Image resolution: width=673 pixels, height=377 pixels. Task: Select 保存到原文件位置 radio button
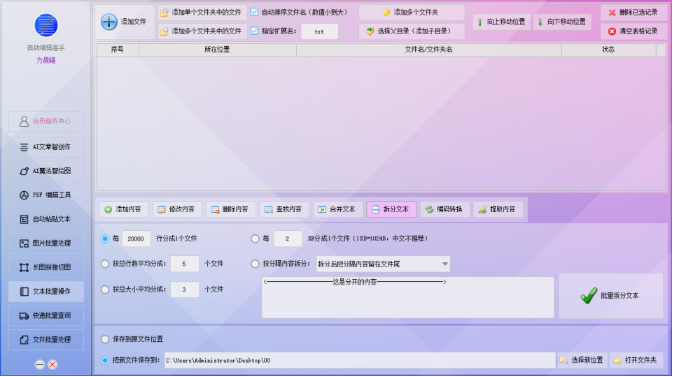(105, 340)
